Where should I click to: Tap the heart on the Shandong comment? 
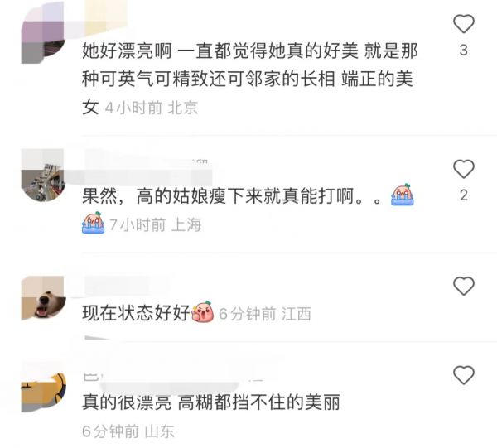pos(463,375)
